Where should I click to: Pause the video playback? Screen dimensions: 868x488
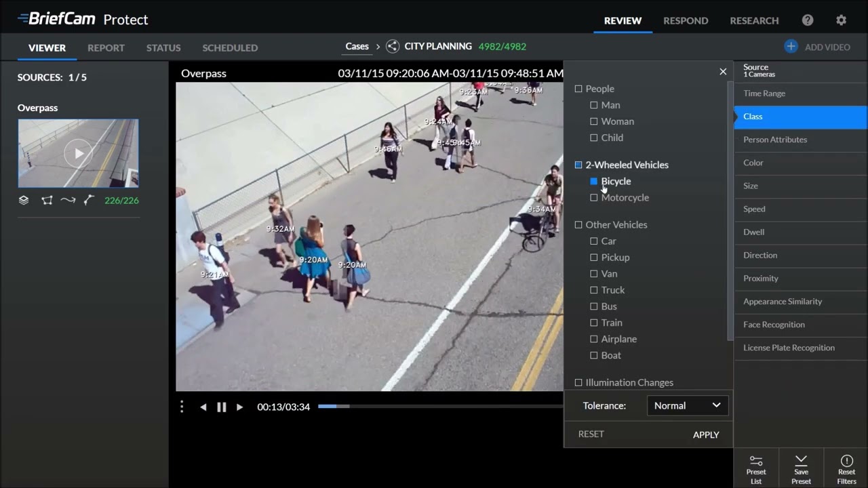click(221, 407)
